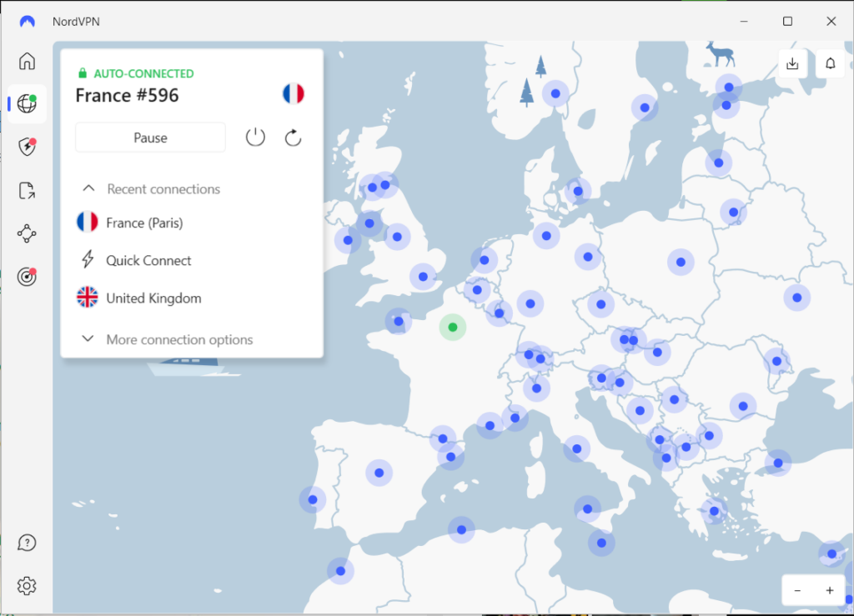
Task: Select the Czech Republic server marker
Action: coord(600,304)
